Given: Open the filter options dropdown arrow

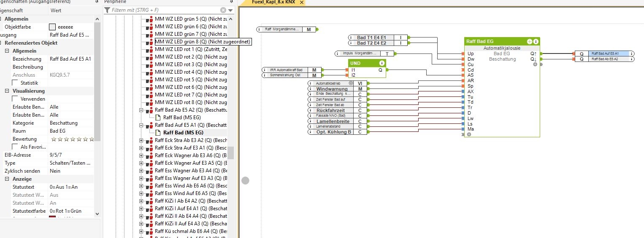Looking at the screenshot, I should coord(230,10).
